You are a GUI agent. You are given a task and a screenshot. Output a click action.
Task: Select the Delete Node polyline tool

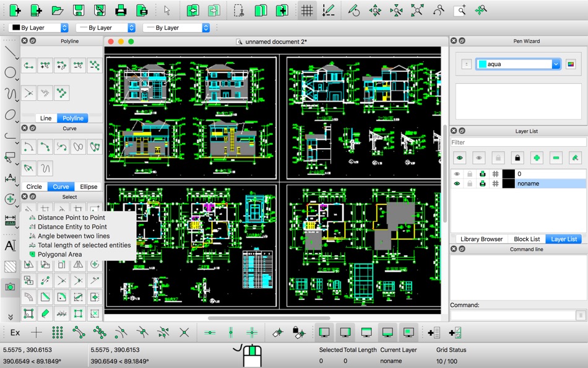click(x=78, y=66)
